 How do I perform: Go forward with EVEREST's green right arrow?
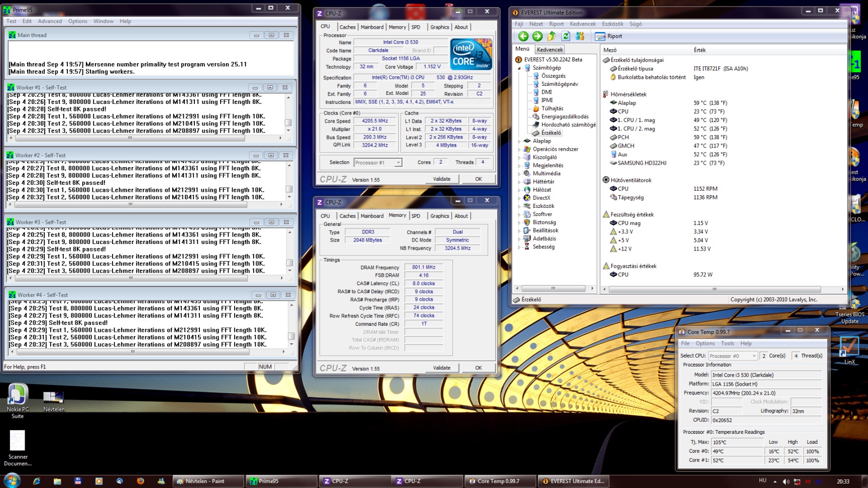point(537,36)
